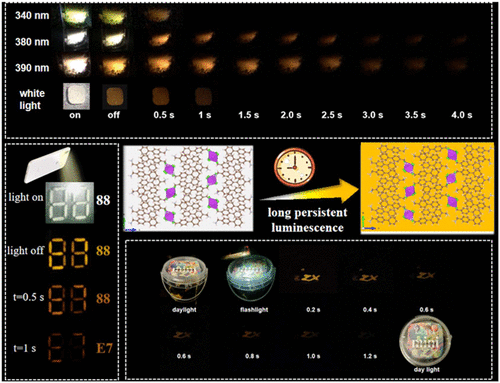500x383 pixels.
Task: Click the 1.2 s caption
Action: click(370, 356)
